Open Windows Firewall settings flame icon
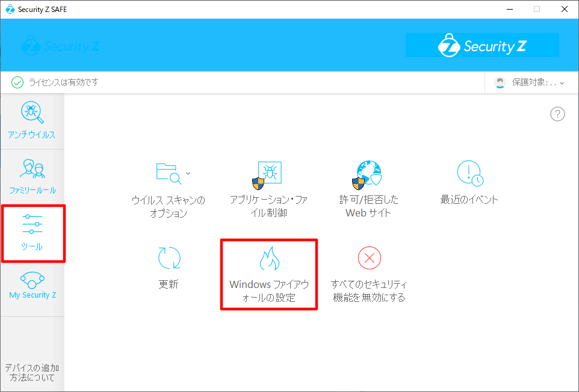This screenshot has width=579, height=392. pyautogui.click(x=269, y=259)
